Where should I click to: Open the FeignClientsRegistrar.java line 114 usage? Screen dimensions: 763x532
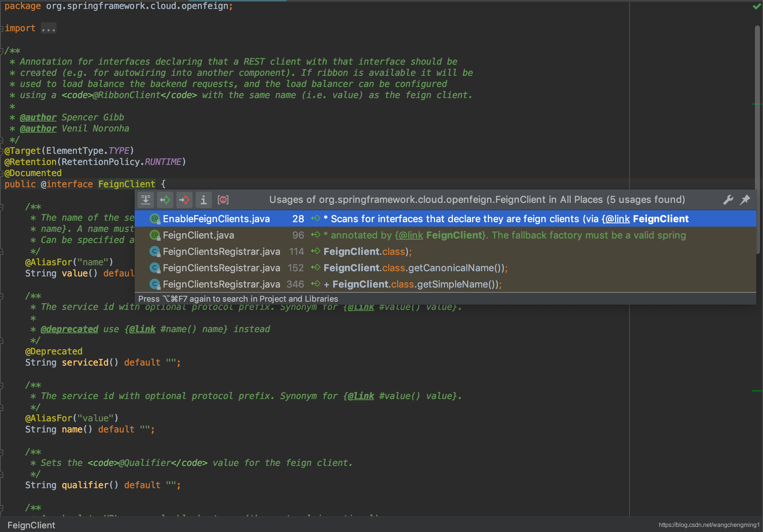tap(221, 252)
